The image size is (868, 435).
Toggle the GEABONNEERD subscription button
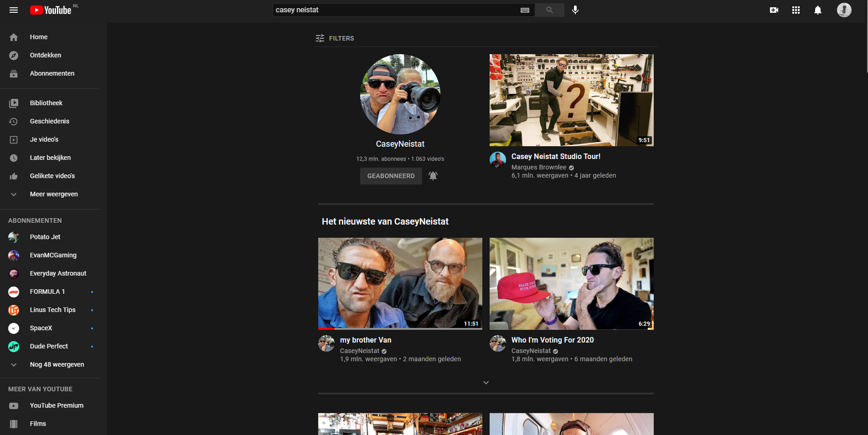(391, 176)
